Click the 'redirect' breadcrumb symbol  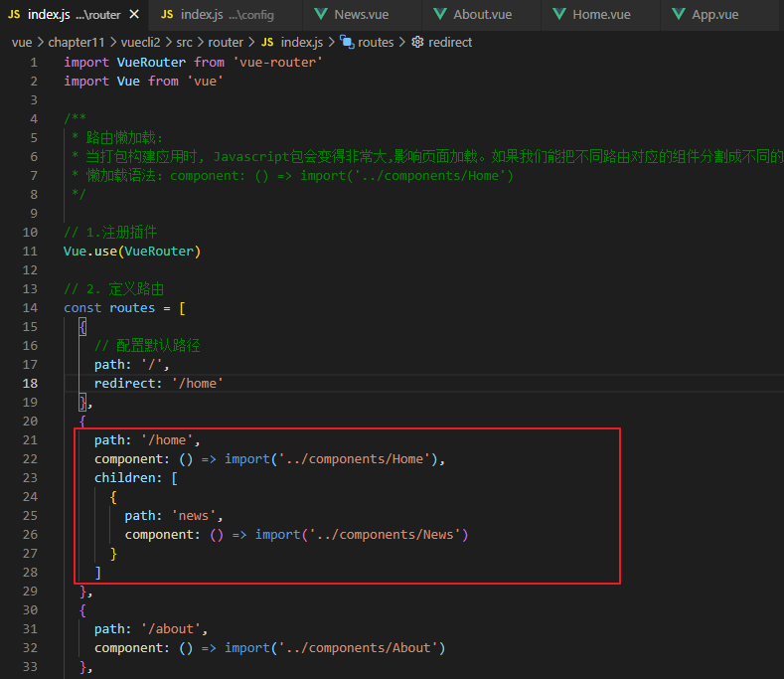tap(450, 43)
